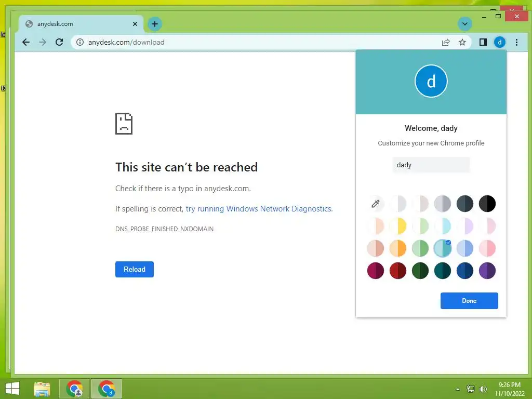Image resolution: width=532 pixels, height=399 pixels.
Task: Reload the page using the toolbar refresh icon
Action: (x=59, y=42)
